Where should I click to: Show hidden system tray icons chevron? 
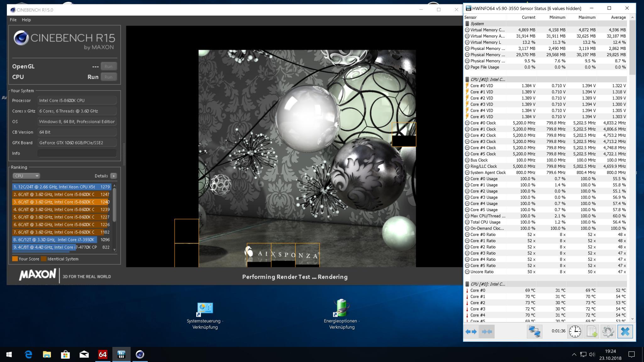coord(574,354)
